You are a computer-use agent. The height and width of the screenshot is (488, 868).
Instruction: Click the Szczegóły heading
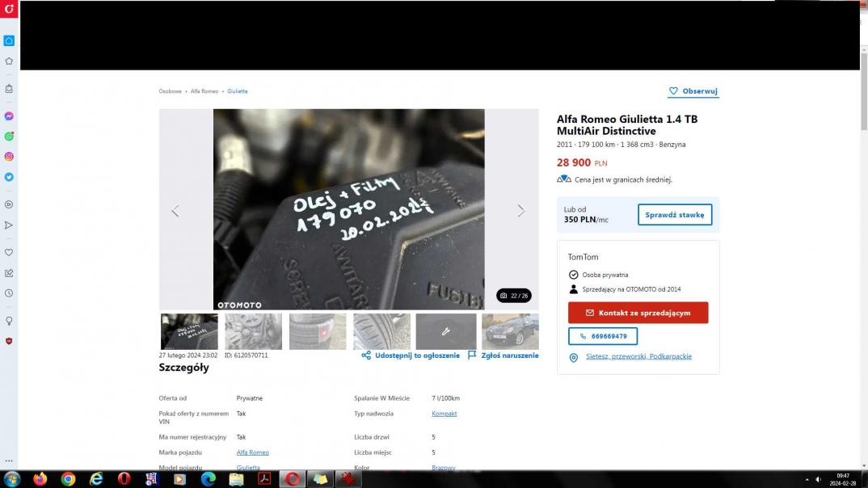pyautogui.click(x=183, y=368)
